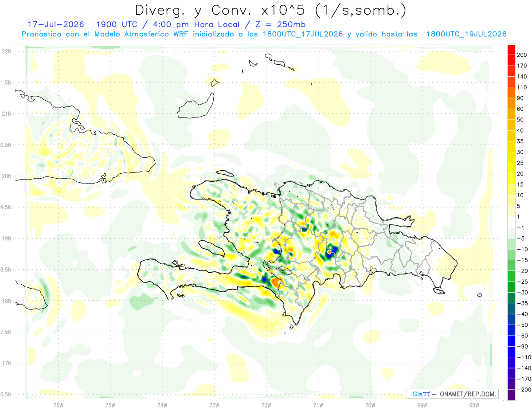Click the '75W' longitude label
The height and width of the screenshot is (411, 532).
pyautogui.click(x=110, y=406)
